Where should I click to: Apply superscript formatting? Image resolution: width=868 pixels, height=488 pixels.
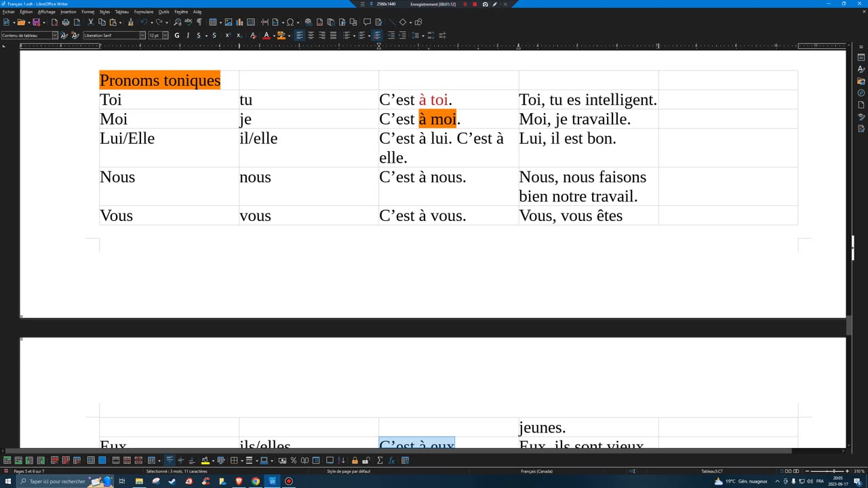point(228,35)
